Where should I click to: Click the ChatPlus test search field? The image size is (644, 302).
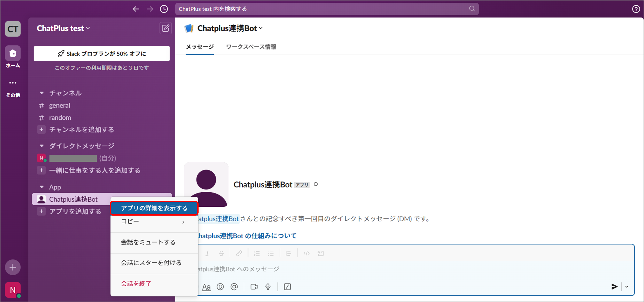pos(327,9)
